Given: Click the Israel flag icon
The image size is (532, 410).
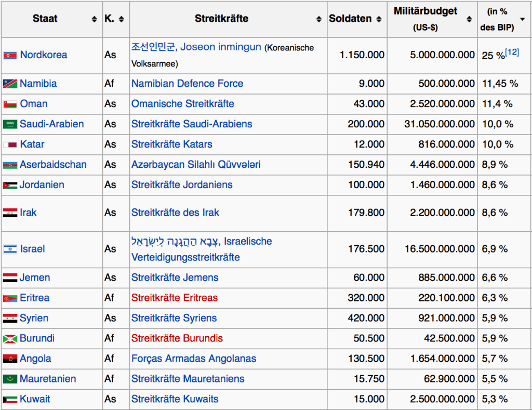Looking at the screenshot, I should 10,249.
